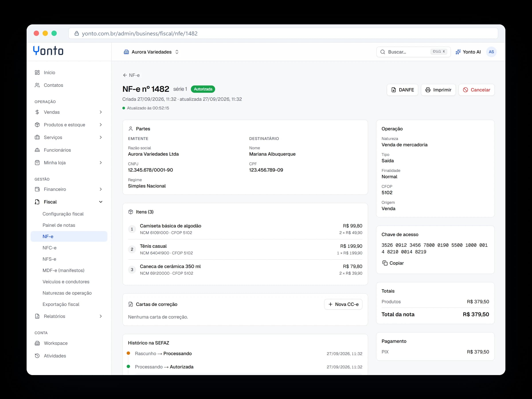Go back to the NF-e list
The height and width of the screenshot is (399, 532).
131,75
